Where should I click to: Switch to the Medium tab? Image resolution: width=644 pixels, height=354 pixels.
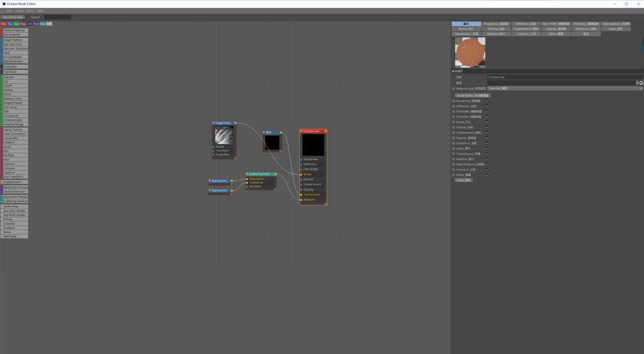[496, 34]
